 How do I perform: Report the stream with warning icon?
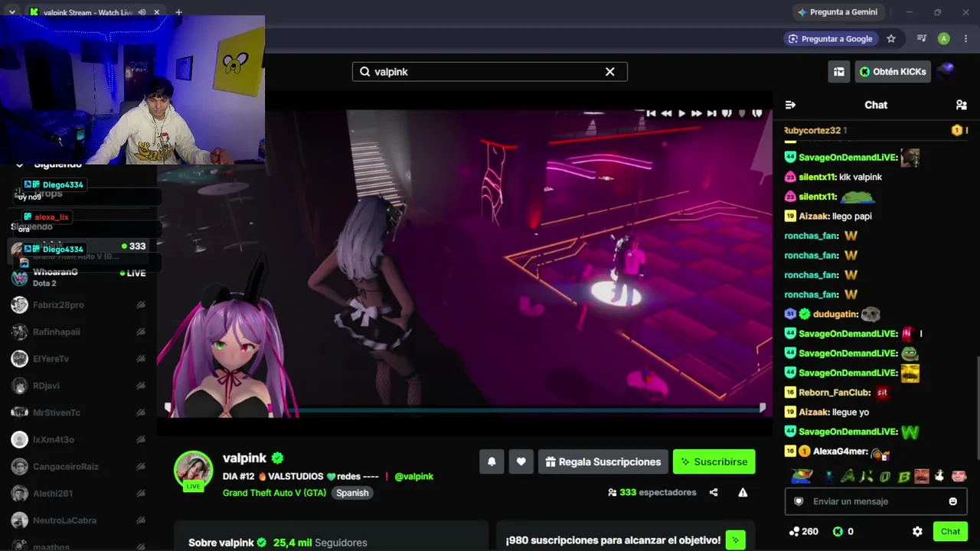[x=743, y=493]
